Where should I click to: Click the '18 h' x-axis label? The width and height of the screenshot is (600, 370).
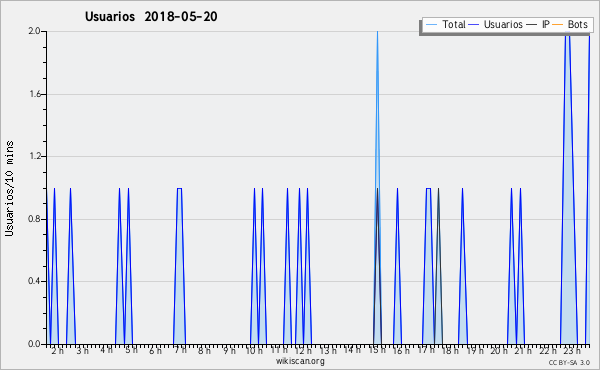tap(450, 350)
